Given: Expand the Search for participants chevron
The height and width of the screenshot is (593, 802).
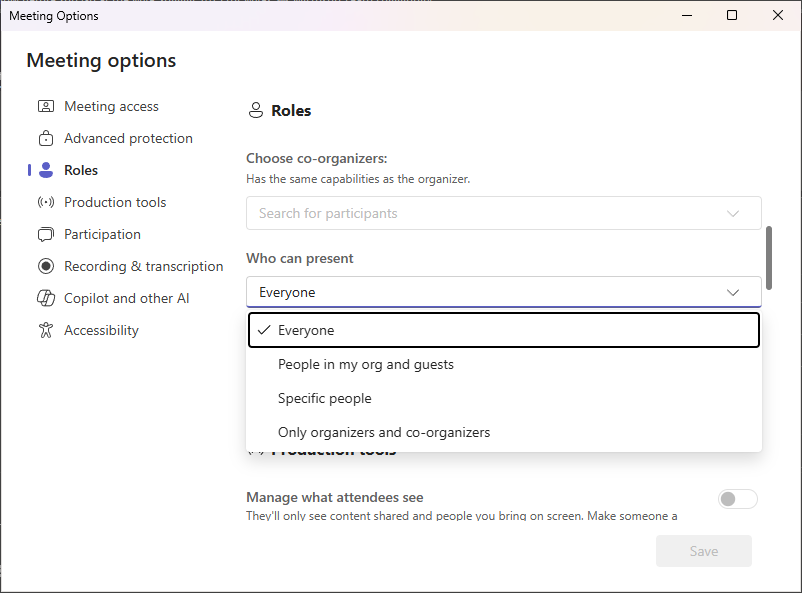Looking at the screenshot, I should pos(733,213).
